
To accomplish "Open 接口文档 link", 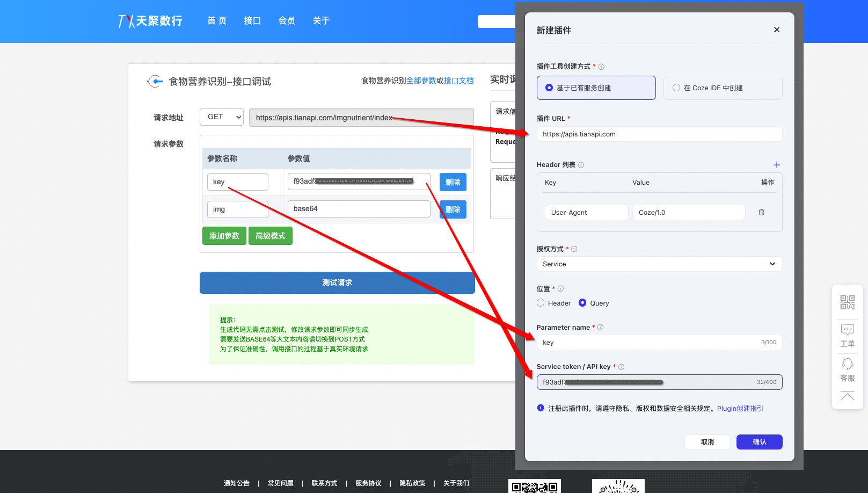I will (x=458, y=81).
